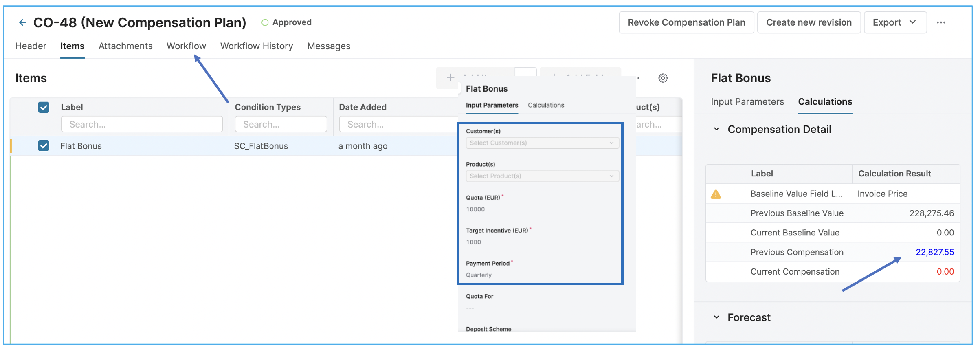Click the three-dot more options menu
This screenshot has height=352, width=980.
pos(940,22)
